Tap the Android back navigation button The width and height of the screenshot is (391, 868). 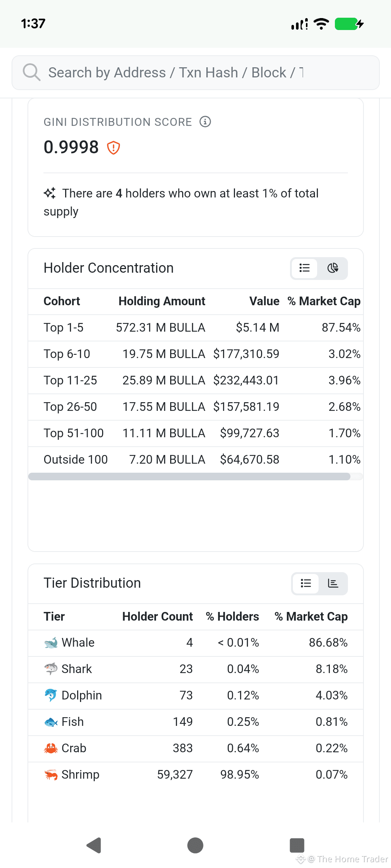coord(94,845)
